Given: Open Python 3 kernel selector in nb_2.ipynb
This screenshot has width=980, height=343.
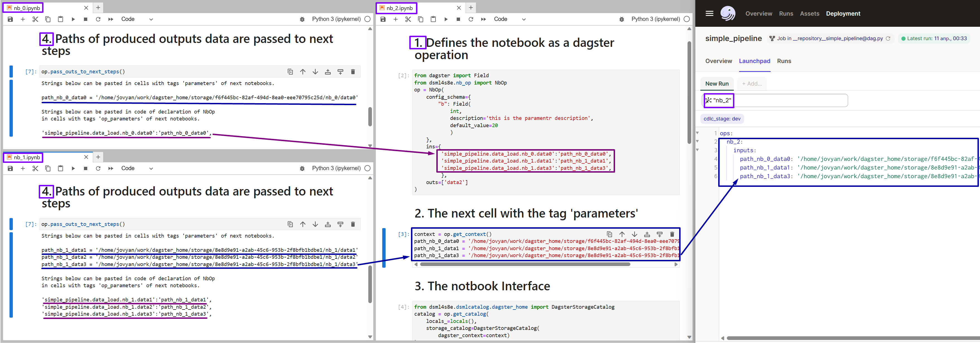Looking at the screenshot, I should click(x=655, y=19).
